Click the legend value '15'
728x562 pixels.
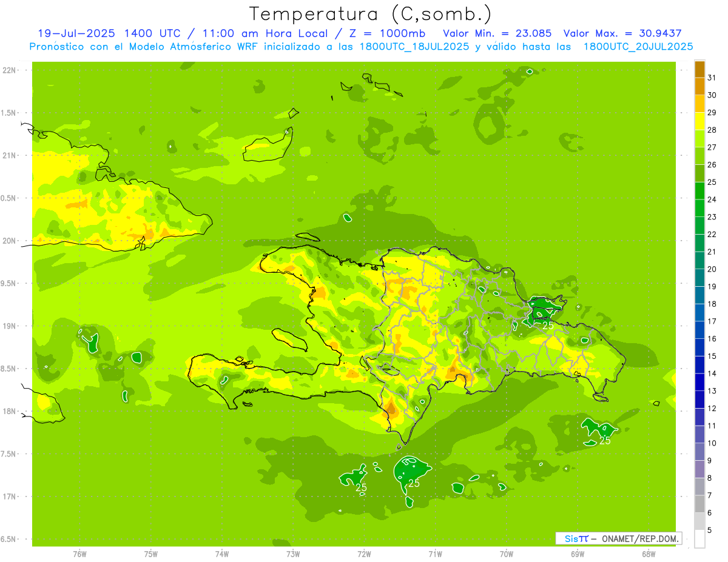pyautogui.click(x=712, y=356)
